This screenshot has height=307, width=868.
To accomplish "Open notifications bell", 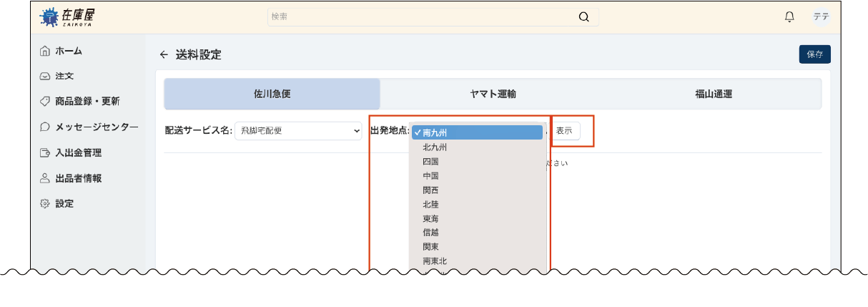I will (x=789, y=16).
